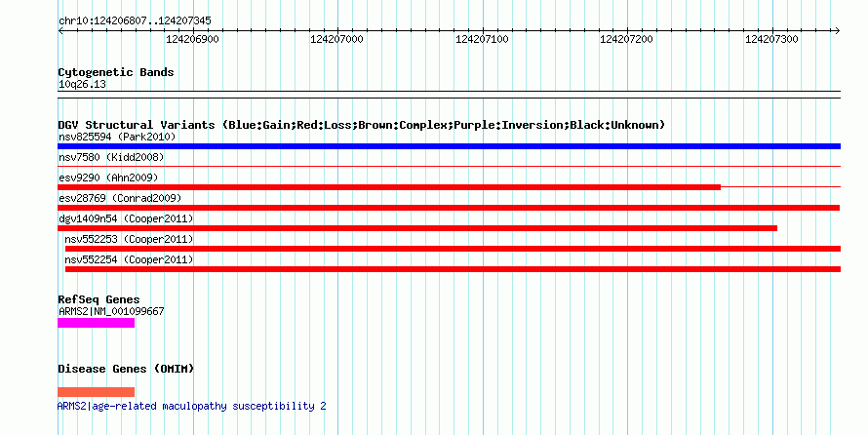868x435 pixels.
Task: Open the ARMS2 age-related maculopathy susceptibility link
Action: coord(191,406)
